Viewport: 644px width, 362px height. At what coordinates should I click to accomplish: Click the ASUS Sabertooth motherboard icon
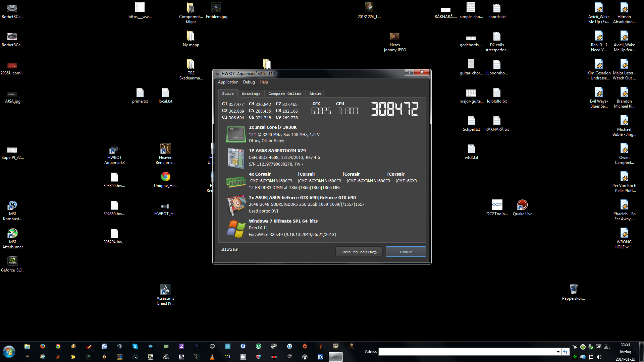(236, 158)
